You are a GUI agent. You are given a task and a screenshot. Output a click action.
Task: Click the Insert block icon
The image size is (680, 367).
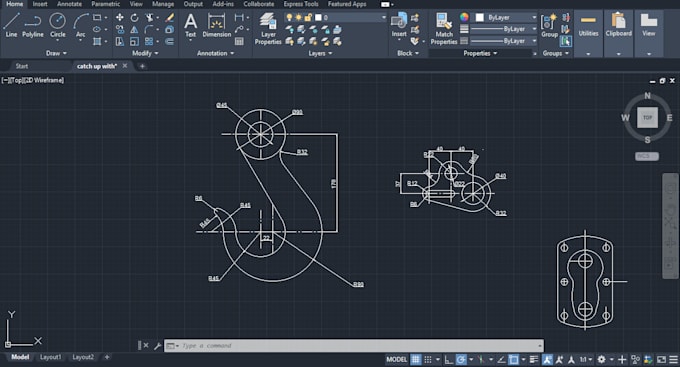coord(399,25)
